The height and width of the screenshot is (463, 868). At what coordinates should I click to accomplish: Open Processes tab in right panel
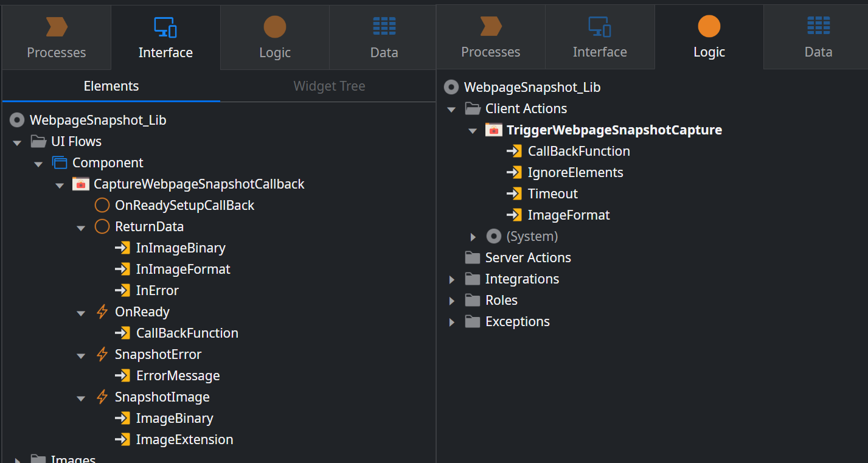pos(491,38)
